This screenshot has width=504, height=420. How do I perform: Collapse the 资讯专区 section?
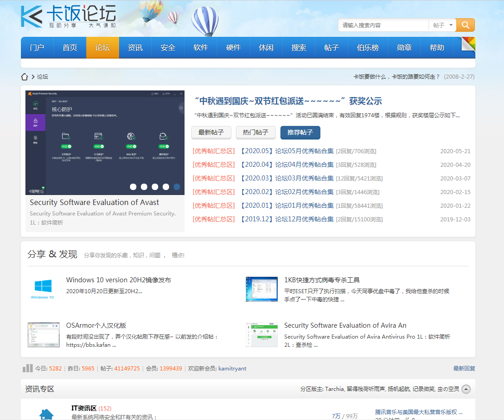tap(466, 389)
